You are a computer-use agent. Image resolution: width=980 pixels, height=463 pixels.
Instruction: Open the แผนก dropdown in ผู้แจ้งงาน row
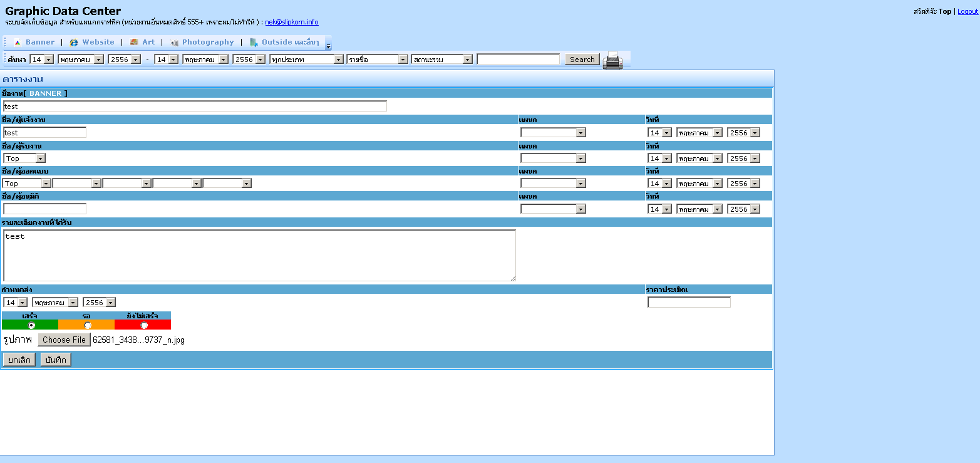pyautogui.click(x=553, y=133)
